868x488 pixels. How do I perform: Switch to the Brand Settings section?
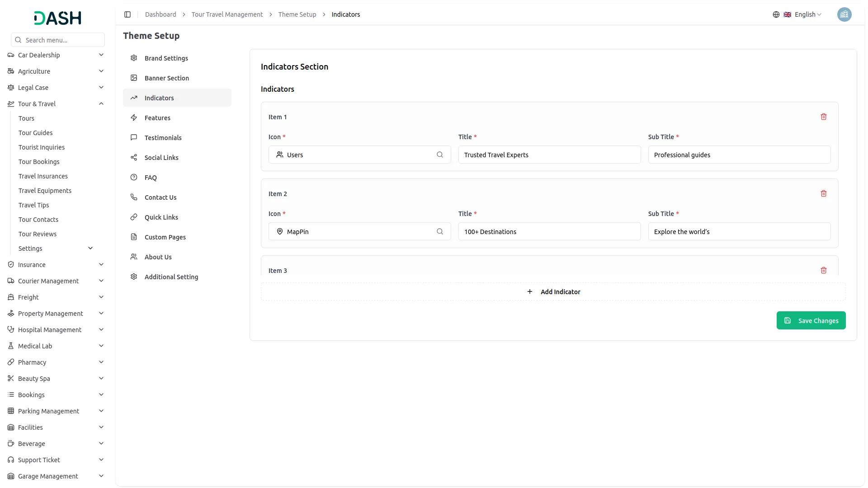(x=166, y=58)
